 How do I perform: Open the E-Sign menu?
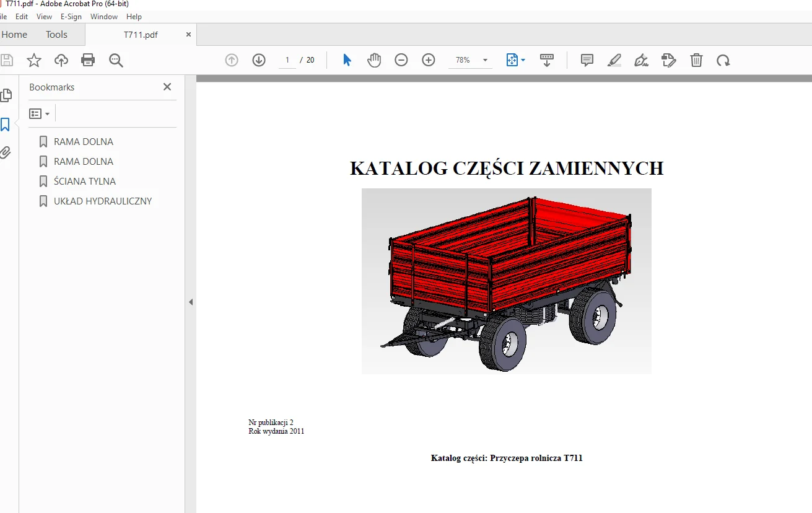(x=71, y=17)
